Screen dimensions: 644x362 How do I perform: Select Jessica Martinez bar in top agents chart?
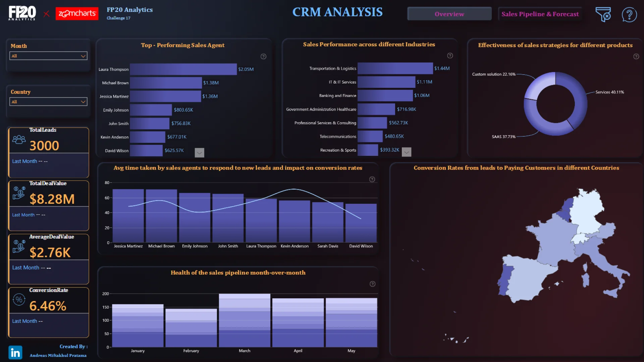pos(165,96)
